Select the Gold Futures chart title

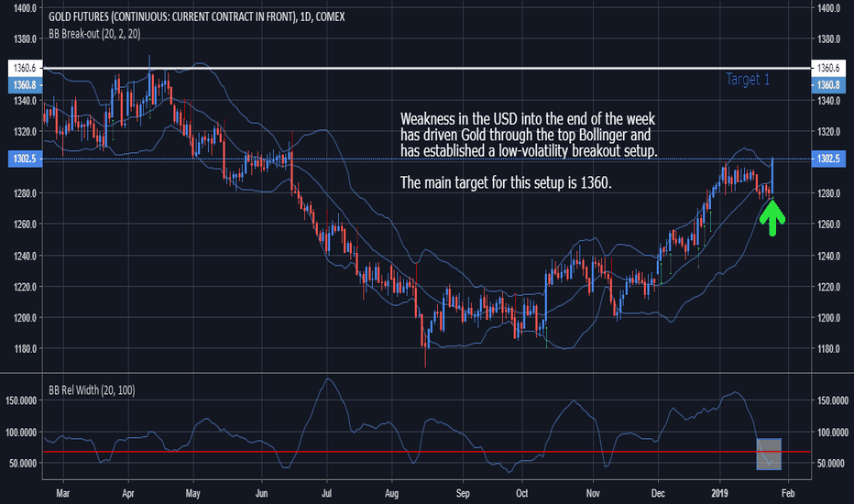pyautogui.click(x=197, y=16)
